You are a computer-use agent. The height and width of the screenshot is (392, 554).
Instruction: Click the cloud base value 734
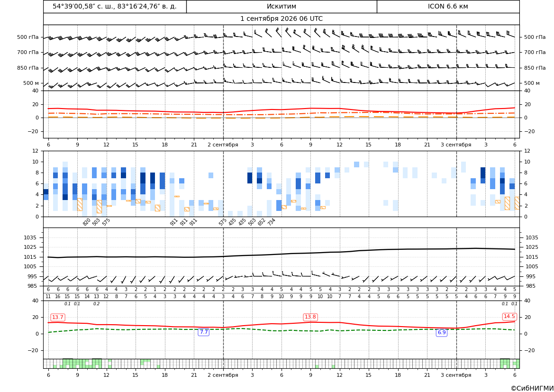pos(271,222)
